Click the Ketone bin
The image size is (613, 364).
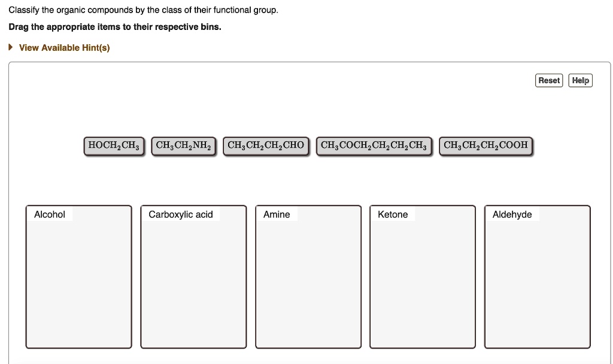[x=423, y=281]
